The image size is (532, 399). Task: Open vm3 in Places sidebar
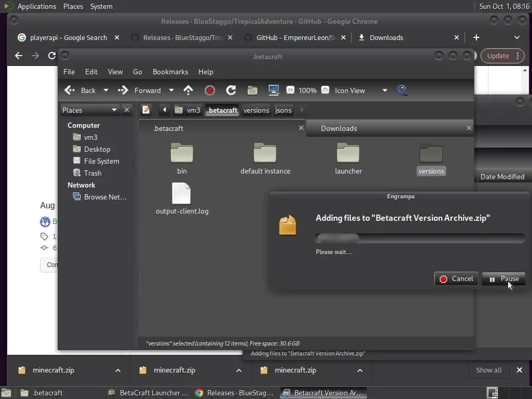(x=90, y=137)
